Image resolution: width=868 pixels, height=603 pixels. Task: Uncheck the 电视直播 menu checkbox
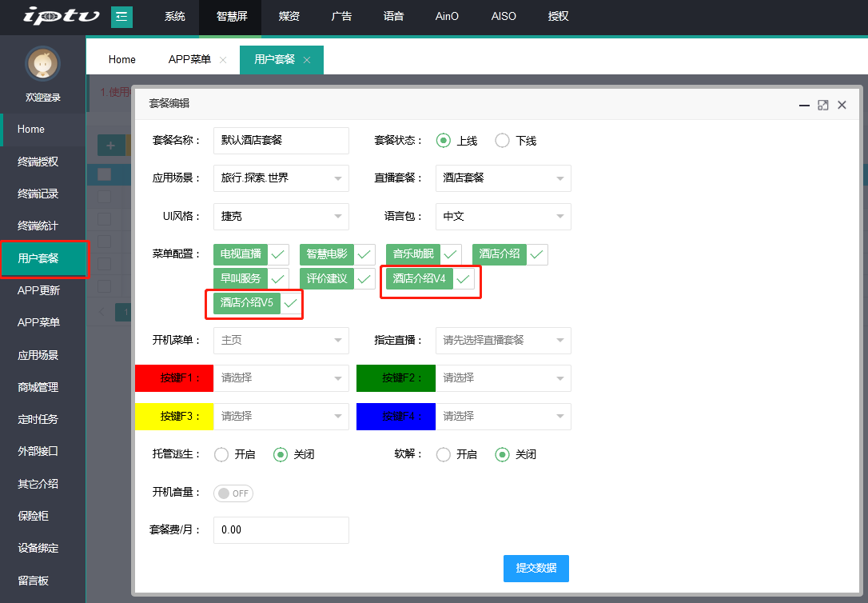pyautogui.click(x=278, y=254)
